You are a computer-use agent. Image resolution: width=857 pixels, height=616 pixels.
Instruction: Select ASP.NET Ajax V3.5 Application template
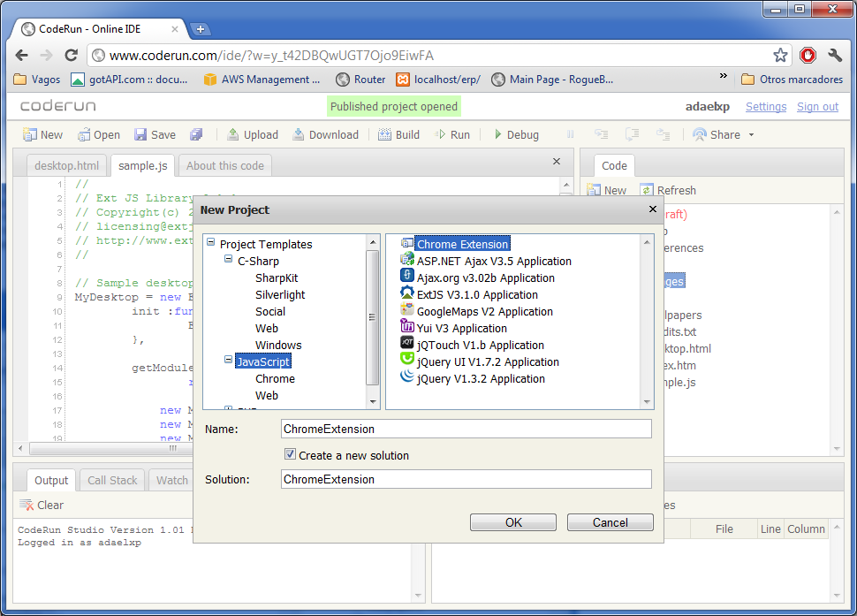pos(494,262)
